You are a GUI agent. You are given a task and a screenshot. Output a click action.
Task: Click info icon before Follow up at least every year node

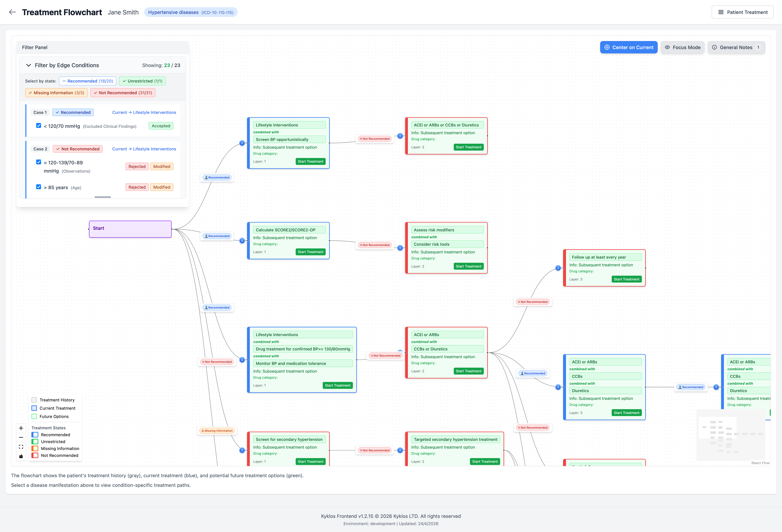pos(558,268)
